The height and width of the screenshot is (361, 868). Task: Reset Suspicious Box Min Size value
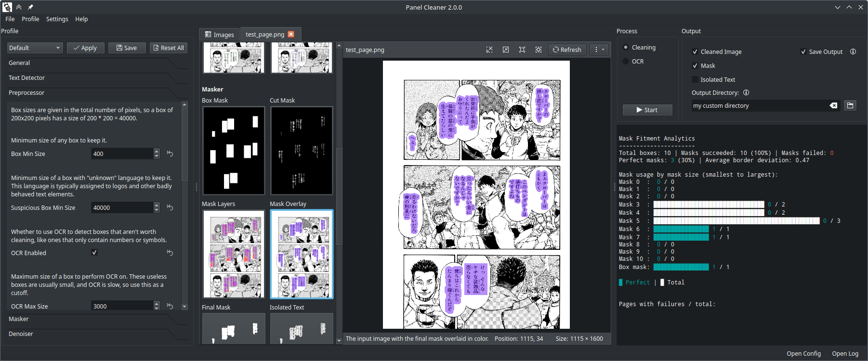[x=170, y=207]
